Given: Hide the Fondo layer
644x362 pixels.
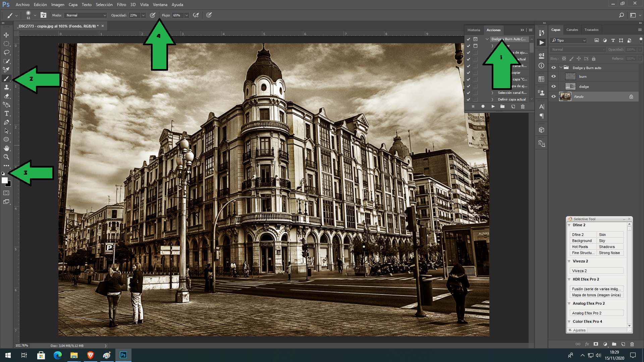Looking at the screenshot, I should coord(554,97).
